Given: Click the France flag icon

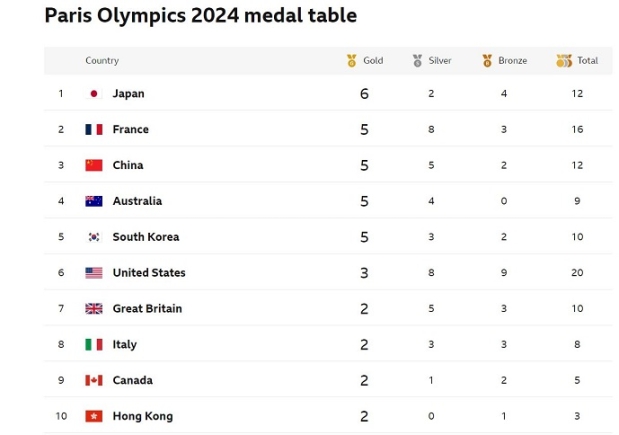Looking at the screenshot, I should [x=94, y=130].
